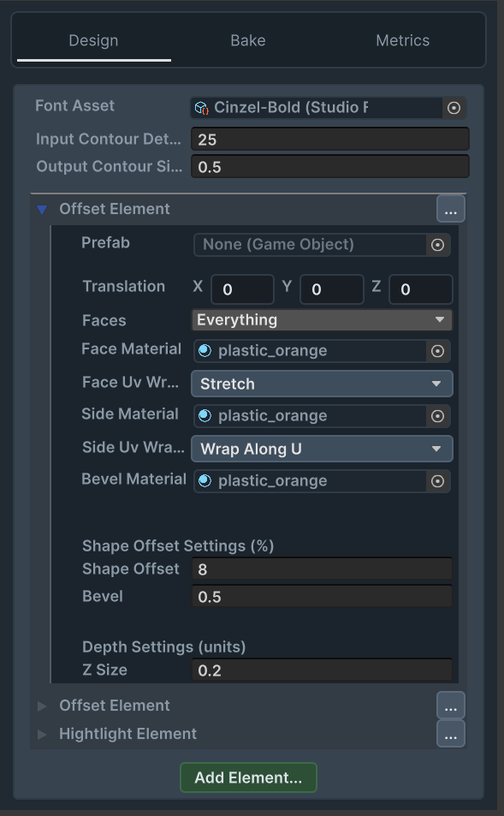Click the Add Element button
The height and width of the screenshot is (816, 504).
(x=248, y=777)
